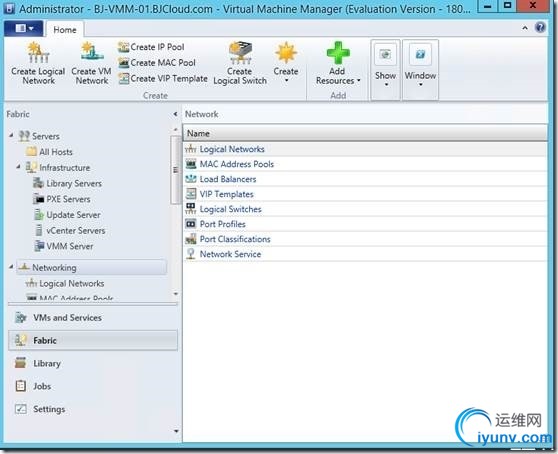Image resolution: width=558 pixels, height=454 pixels.
Task: Click the Port Profiles row icon
Action: (191, 224)
